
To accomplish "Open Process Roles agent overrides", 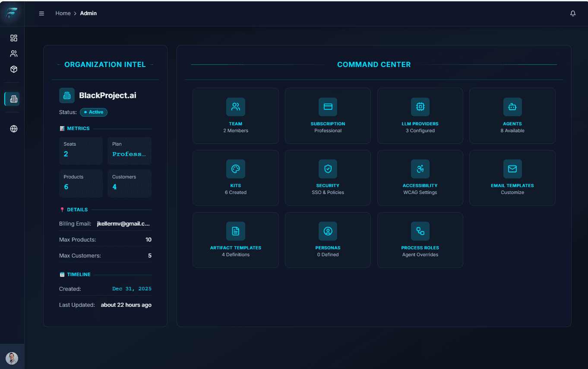I will point(420,240).
